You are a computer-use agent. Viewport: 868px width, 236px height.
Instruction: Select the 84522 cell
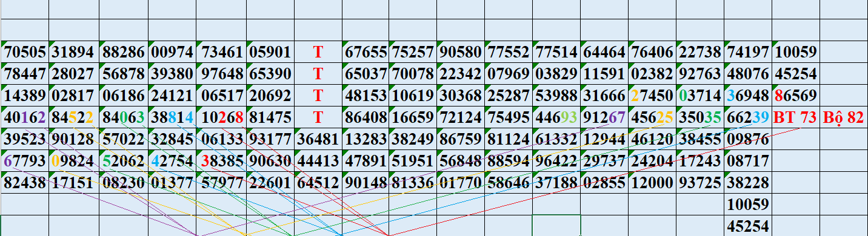[x=74, y=117]
